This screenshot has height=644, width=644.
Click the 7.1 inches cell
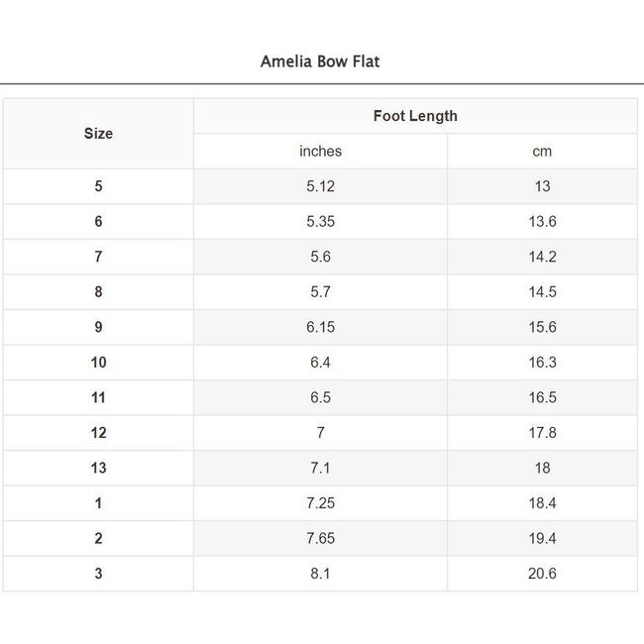[320, 468]
